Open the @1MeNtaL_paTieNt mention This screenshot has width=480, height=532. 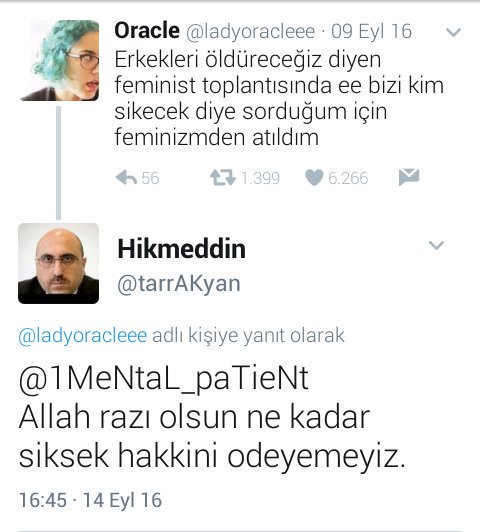[x=164, y=379]
